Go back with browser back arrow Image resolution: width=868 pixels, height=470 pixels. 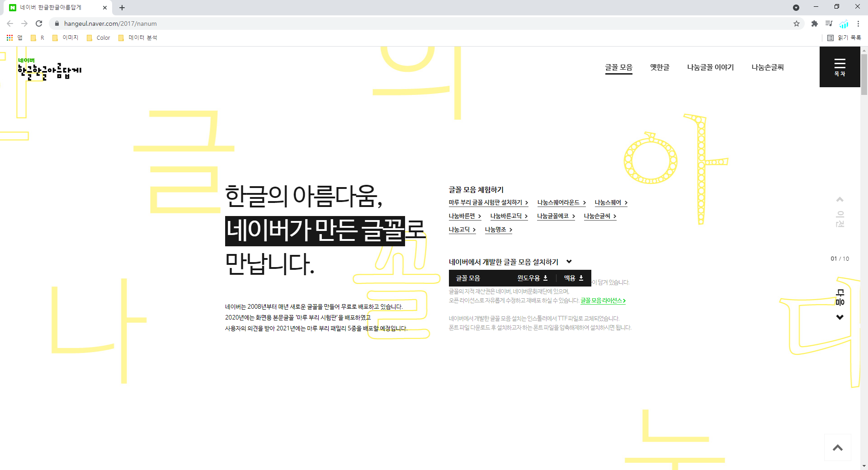10,23
